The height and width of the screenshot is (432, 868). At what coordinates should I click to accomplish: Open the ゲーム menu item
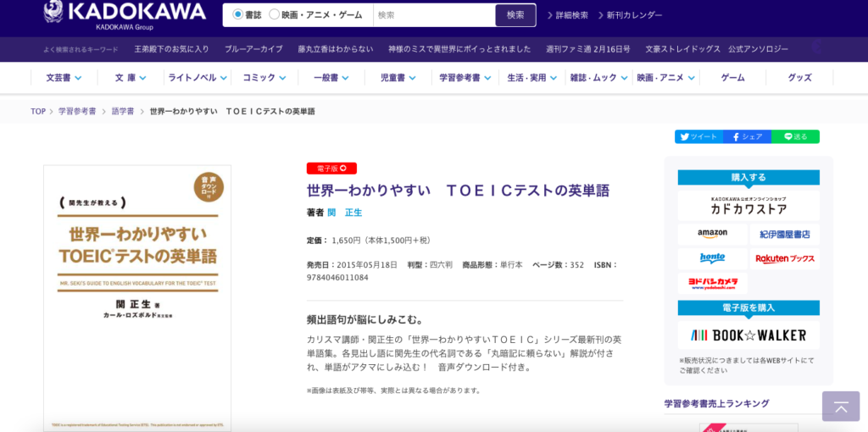[x=733, y=78]
